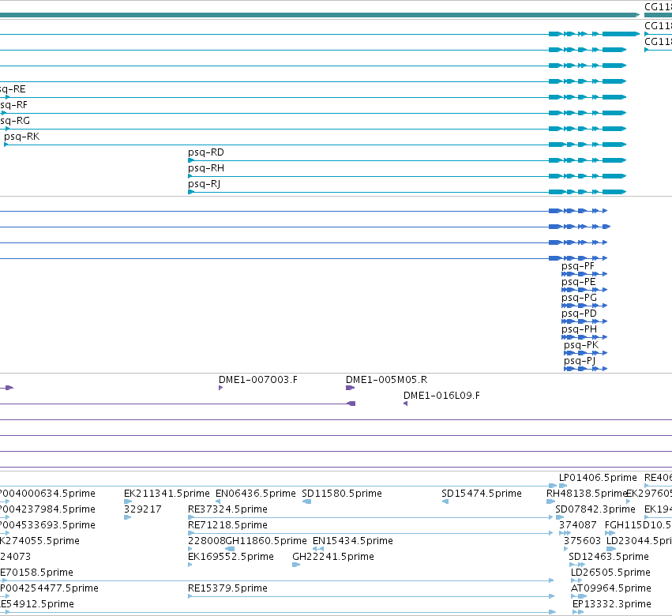Click the arrow glyph under GH22241.5prime
Screen dimensions: 672x616
coord(296,565)
